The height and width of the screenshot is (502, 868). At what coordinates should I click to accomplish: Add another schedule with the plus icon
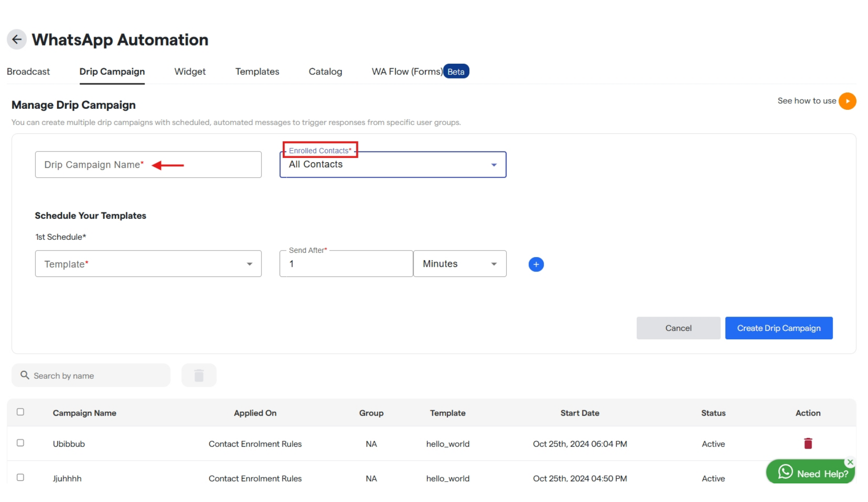point(536,264)
